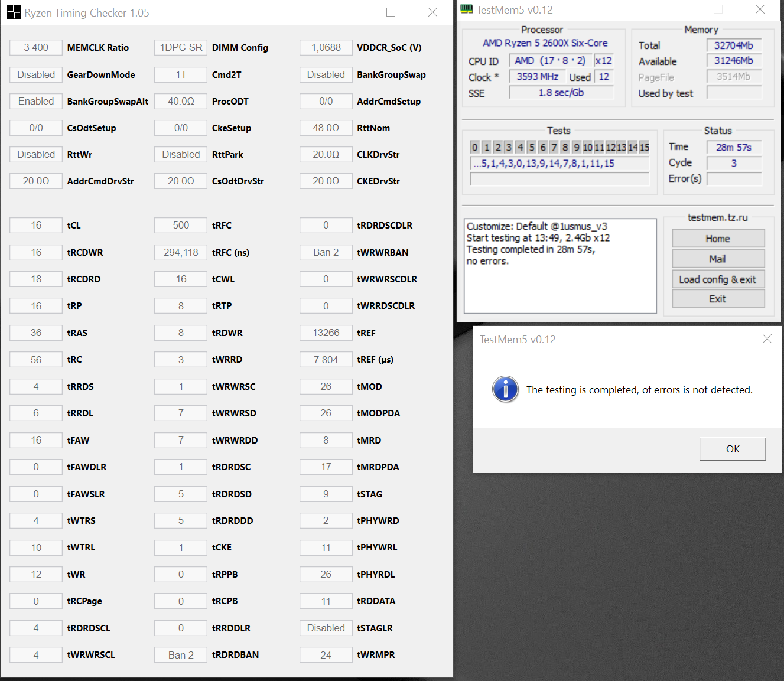Confirm the completion message with OK
Image resolution: width=784 pixels, height=681 pixels.
pos(733,449)
